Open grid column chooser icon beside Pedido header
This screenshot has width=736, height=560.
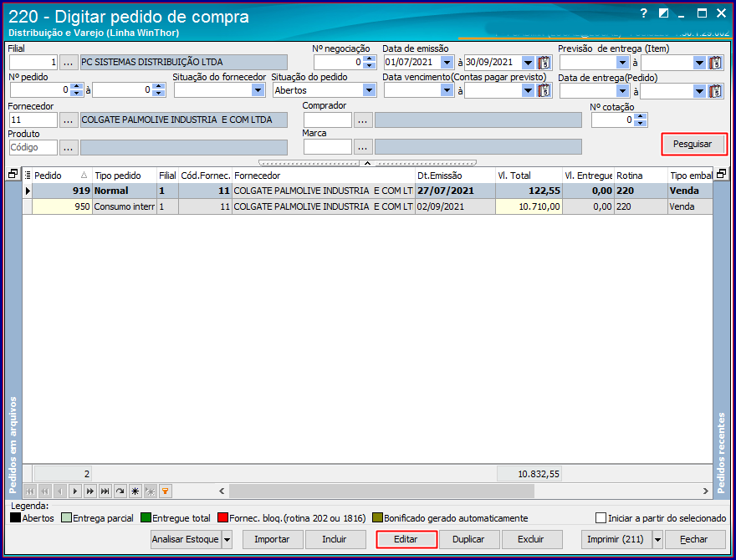coord(28,176)
